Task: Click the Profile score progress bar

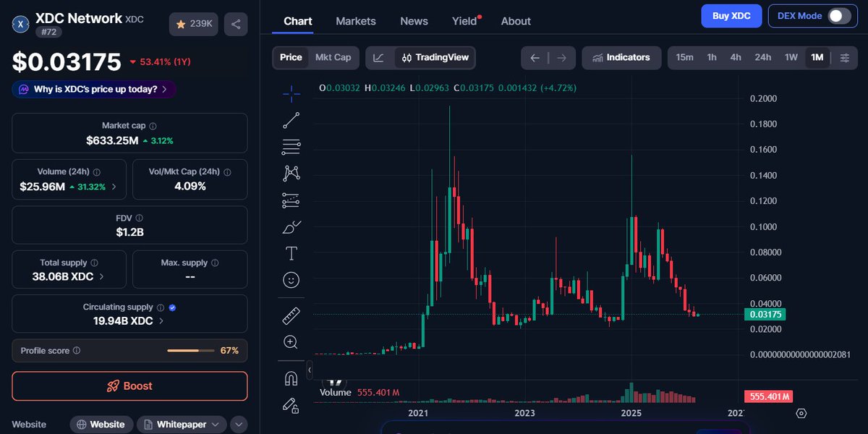Action: click(190, 351)
